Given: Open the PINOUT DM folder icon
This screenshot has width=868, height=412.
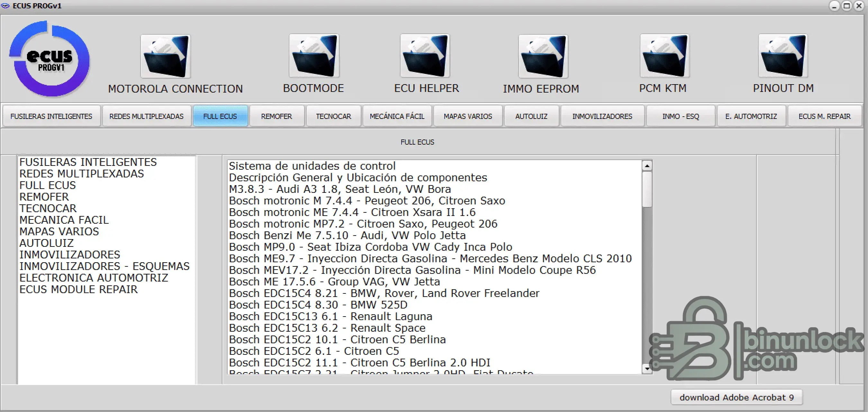Looking at the screenshot, I should click(x=783, y=56).
